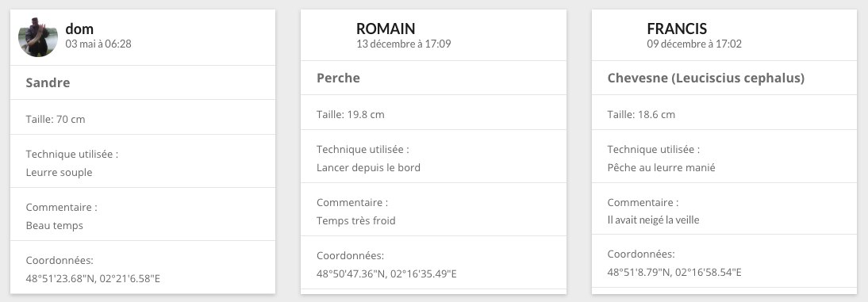Click coordinates 48°51'23.68"N, 02°21'6.58"E
The height and width of the screenshot is (302, 868).
[93, 279]
